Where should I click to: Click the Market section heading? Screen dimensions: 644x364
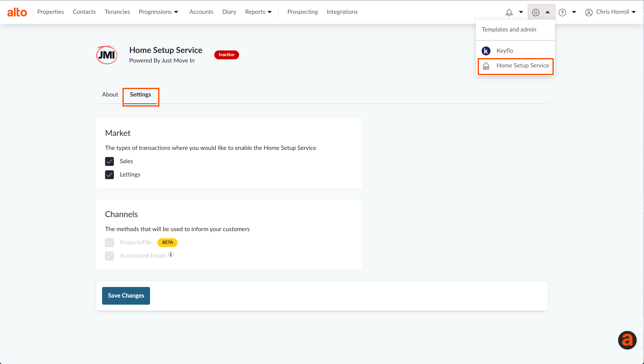coord(118,133)
